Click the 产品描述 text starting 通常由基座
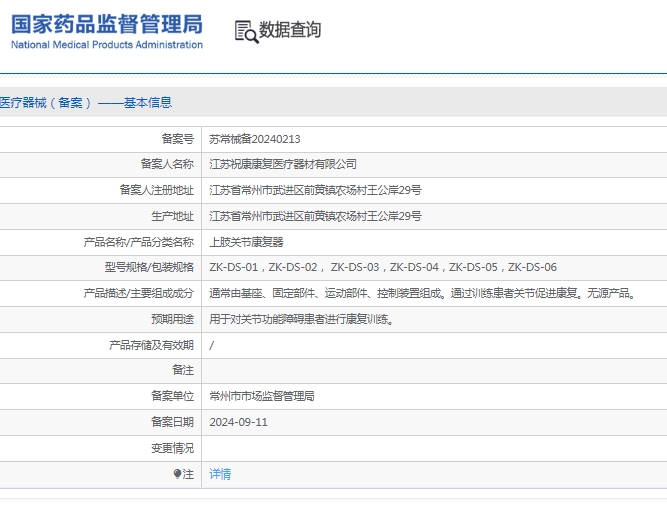This screenshot has height=508, width=667. pos(422,293)
